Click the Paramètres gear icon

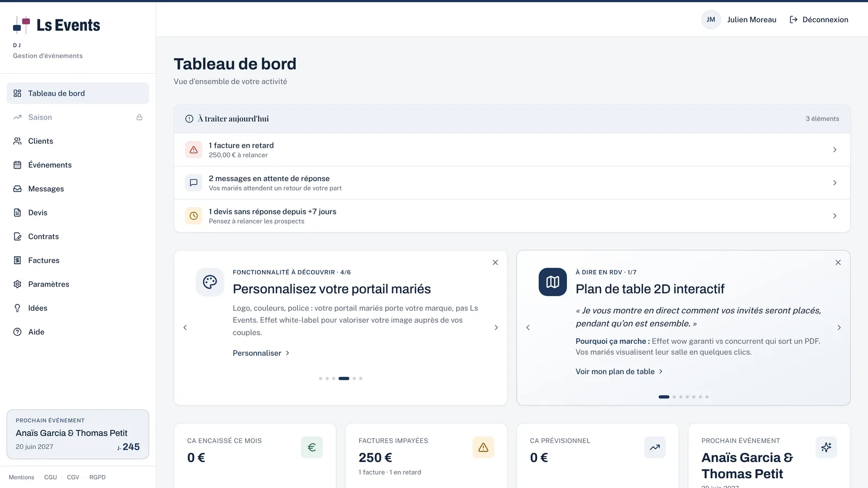[17, 284]
